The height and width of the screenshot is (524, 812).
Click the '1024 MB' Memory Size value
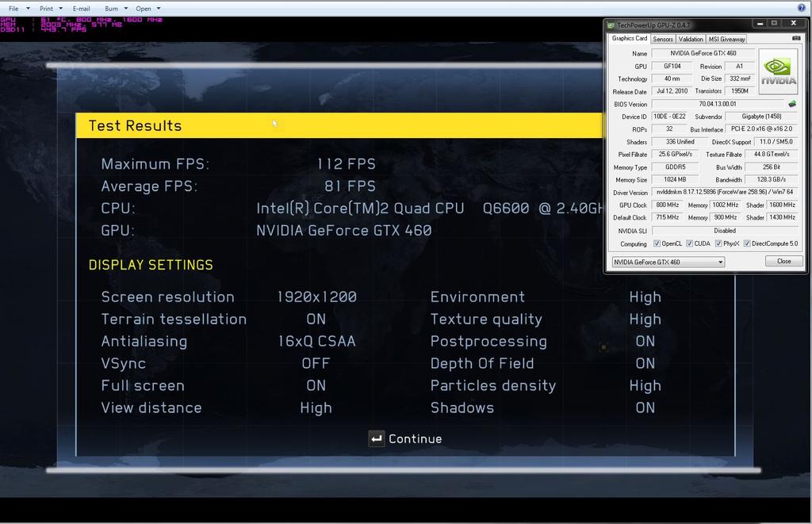(x=675, y=180)
